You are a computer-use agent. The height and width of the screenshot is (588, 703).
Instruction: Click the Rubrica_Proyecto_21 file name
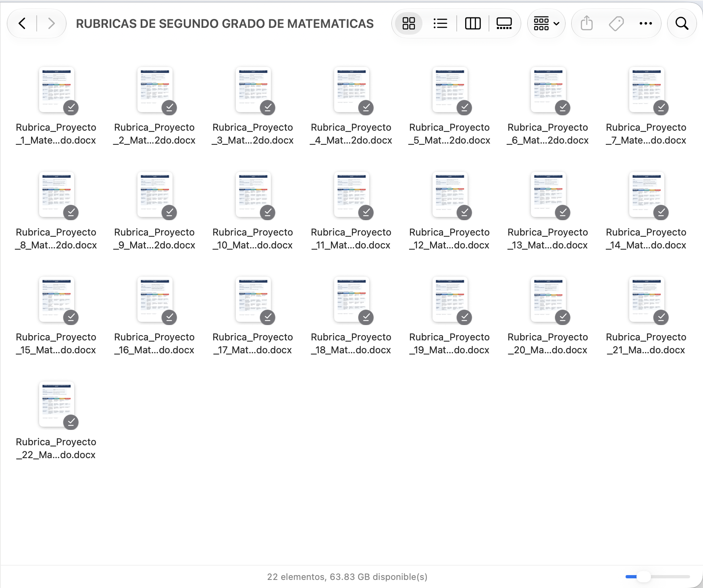coord(646,344)
